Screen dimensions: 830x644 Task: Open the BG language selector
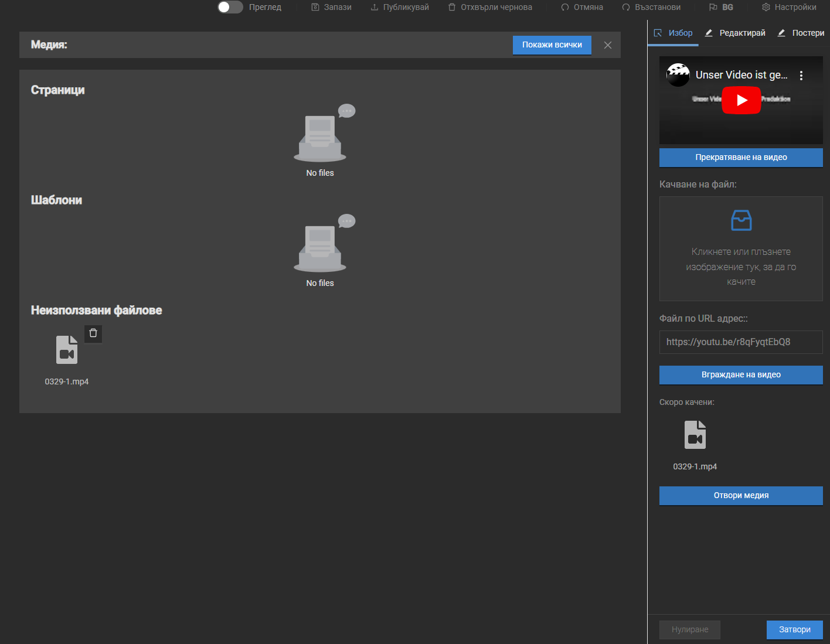click(721, 7)
